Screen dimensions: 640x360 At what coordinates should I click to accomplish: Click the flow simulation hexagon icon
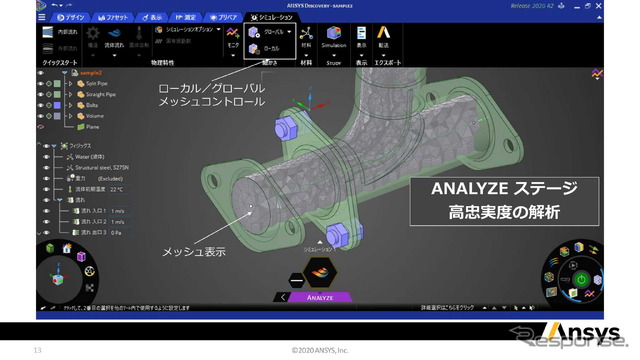click(320, 272)
